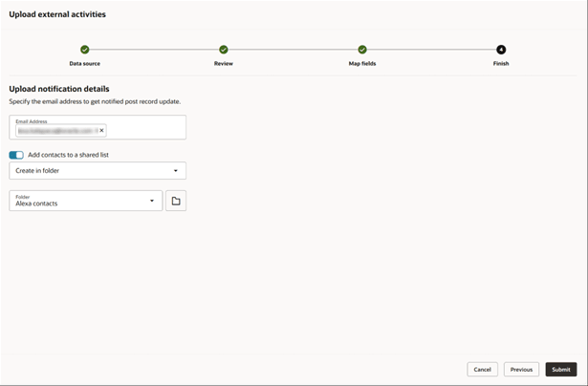
Task: Click the Review step label
Action: tap(224, 64)
